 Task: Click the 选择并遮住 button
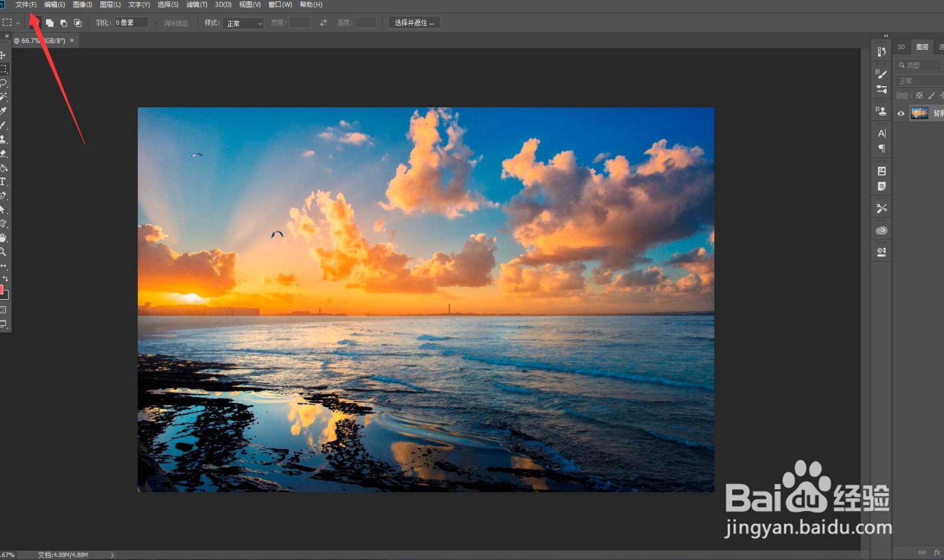tap(414, 23)
